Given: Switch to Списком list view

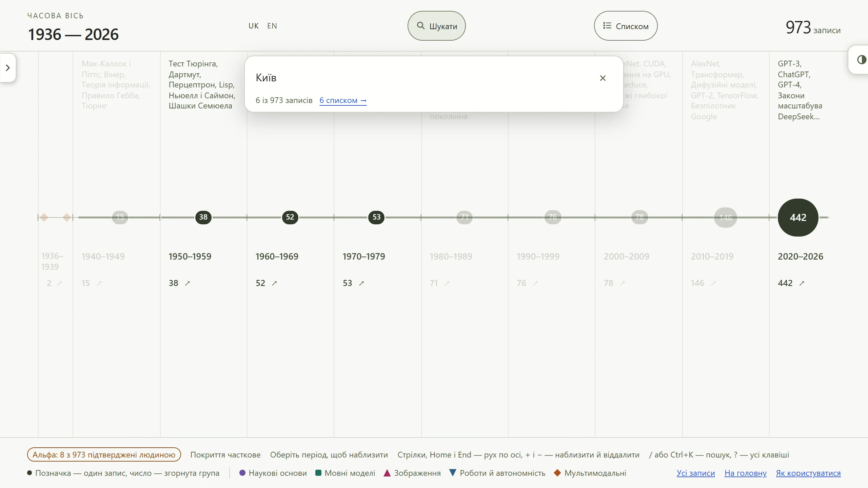Looking at the screenshot, I should pyautogui.click(x=626, y=26).
